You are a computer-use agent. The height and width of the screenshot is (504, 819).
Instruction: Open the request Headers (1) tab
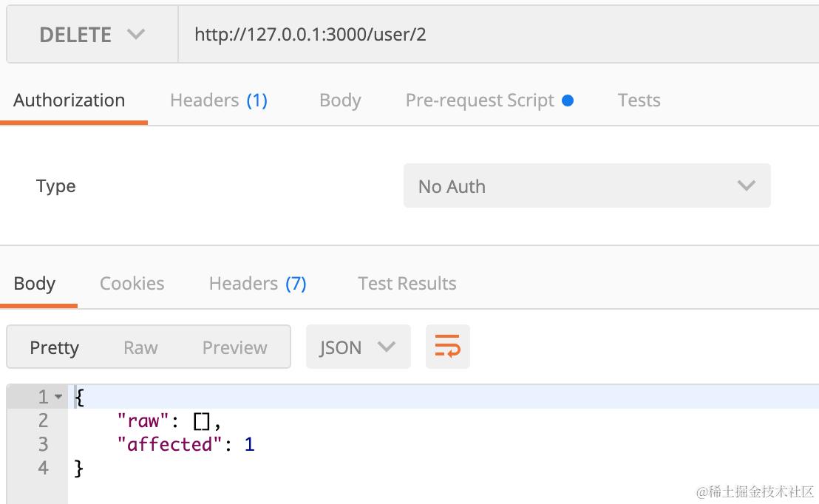pyautogui.click(x=218, y=101)
